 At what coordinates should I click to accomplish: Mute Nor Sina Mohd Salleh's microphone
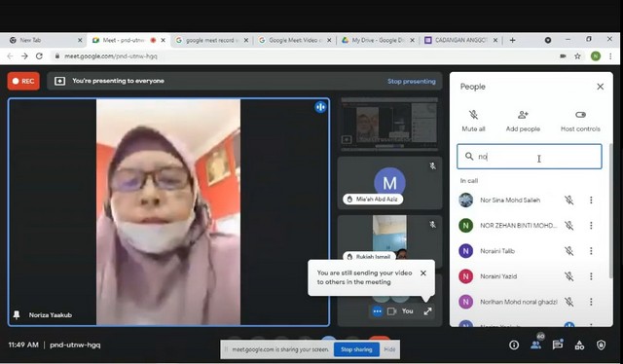click(568, 200)
